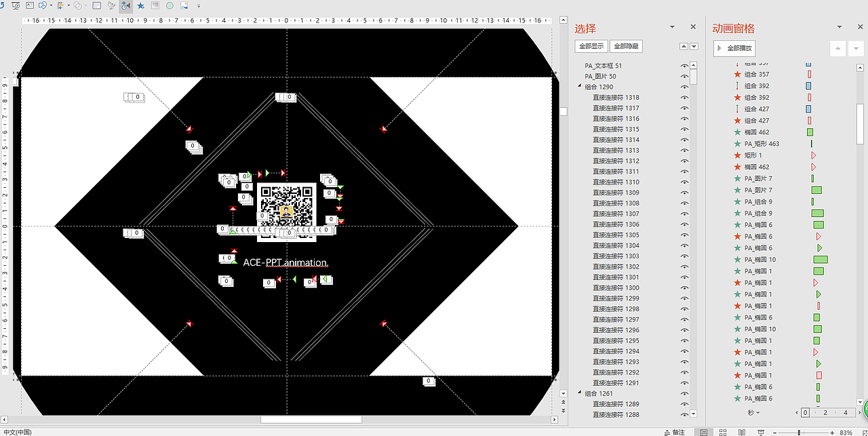Toggle visibility of PA_图片 50

pos(685,77)
